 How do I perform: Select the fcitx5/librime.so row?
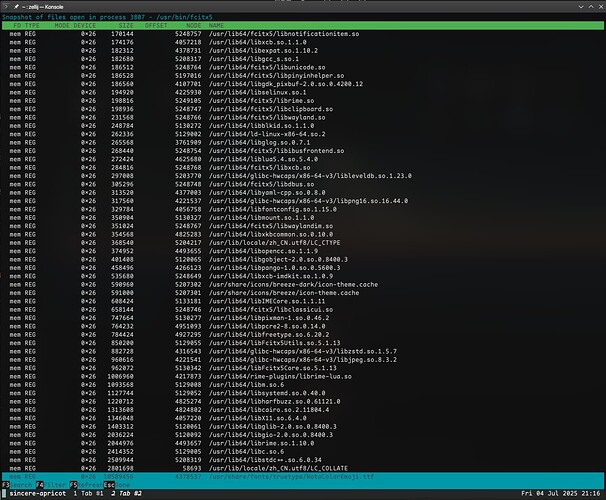303,101
